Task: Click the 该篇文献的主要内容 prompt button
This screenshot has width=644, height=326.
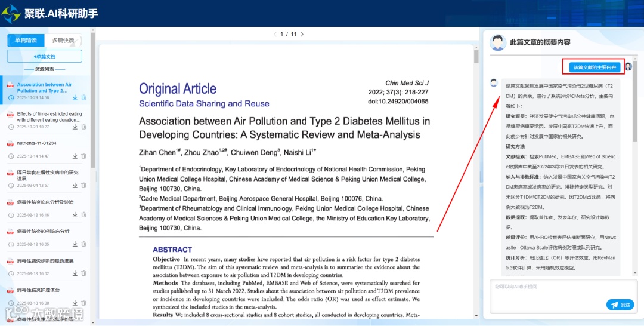Action: click(595, 67)
